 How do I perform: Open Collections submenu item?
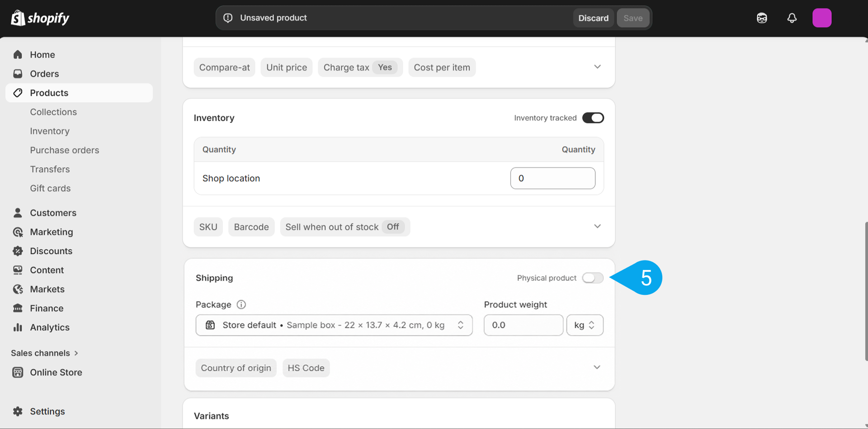tap(53, 112)
